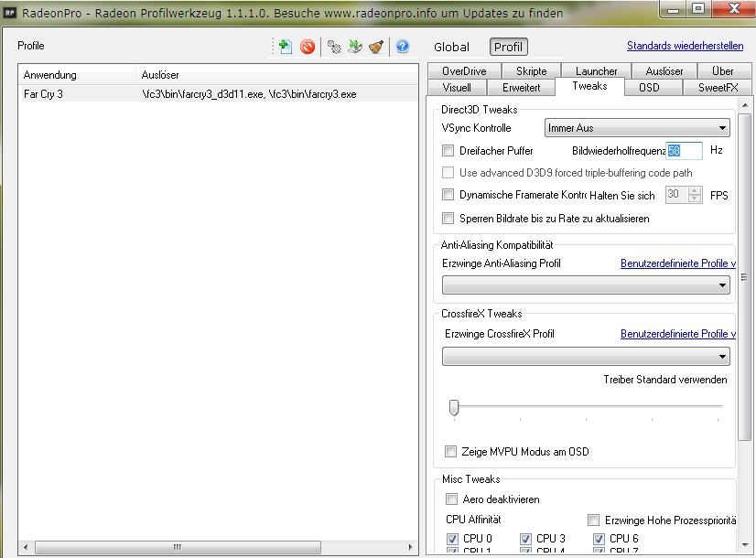
Task: Open Benutzerdefinierte Profile link under Anti-Aliasing
Action: tap(678, 263)
